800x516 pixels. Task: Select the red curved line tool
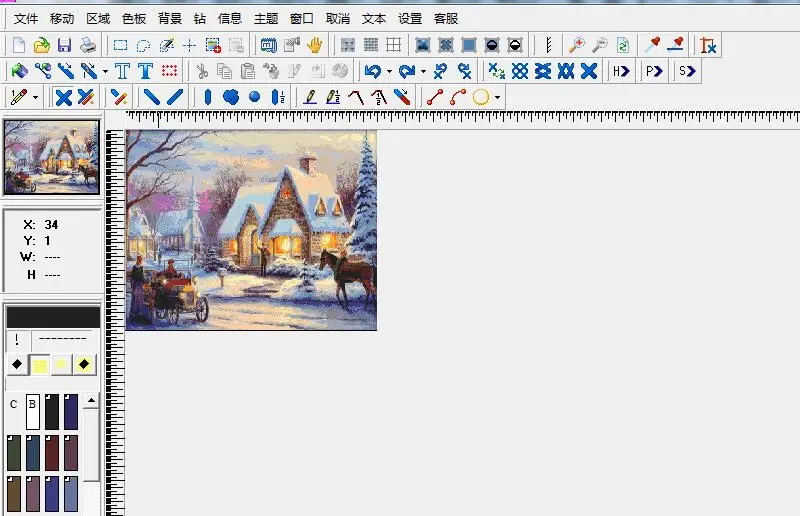click(458, 97)
